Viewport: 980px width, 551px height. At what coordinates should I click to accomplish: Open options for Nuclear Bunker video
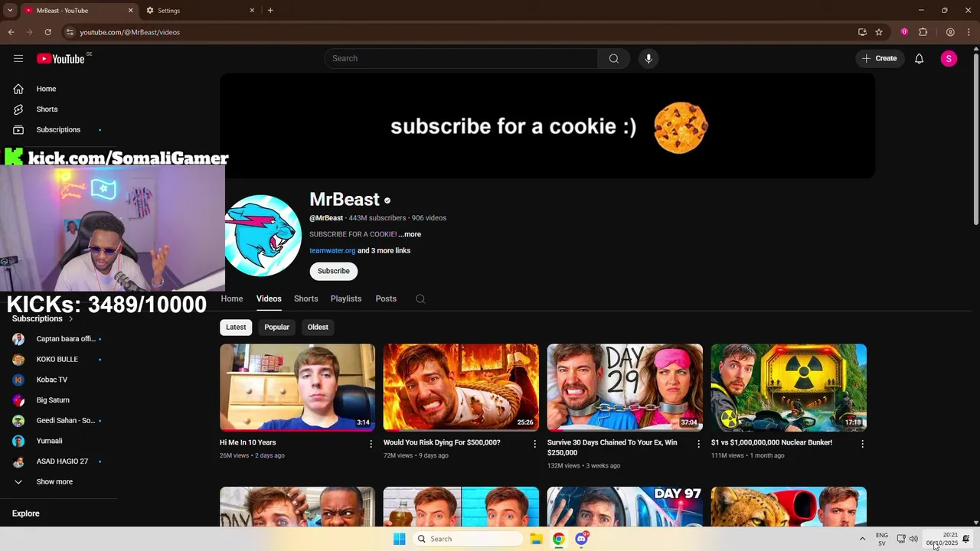(x=862, y=444)
